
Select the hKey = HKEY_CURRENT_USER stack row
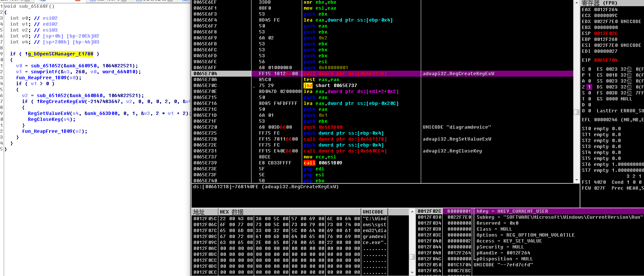(x=512, y=211)
